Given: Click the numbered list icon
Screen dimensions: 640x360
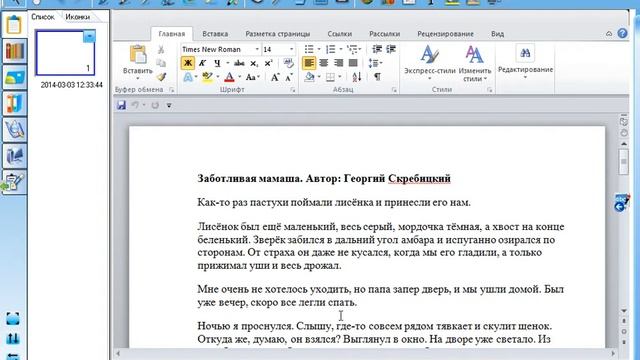Looking at the screenshot, I should point(331,49).
